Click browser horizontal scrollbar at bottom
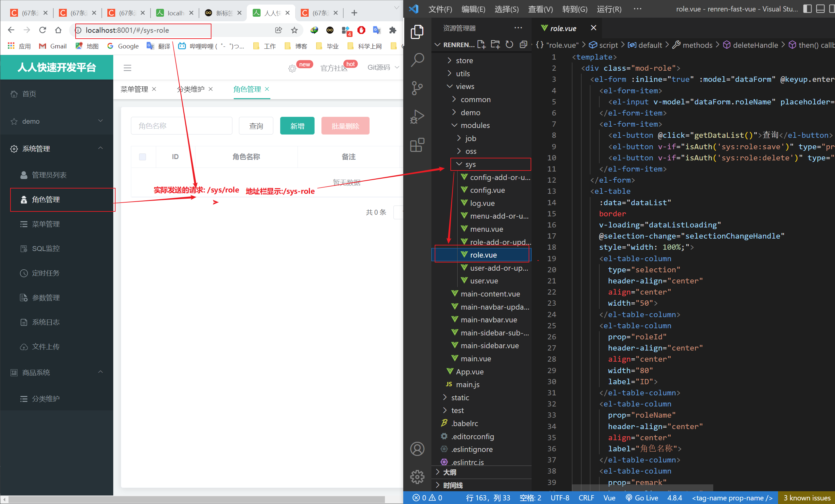This screenshot has height=504, width=835. (196, 500)
